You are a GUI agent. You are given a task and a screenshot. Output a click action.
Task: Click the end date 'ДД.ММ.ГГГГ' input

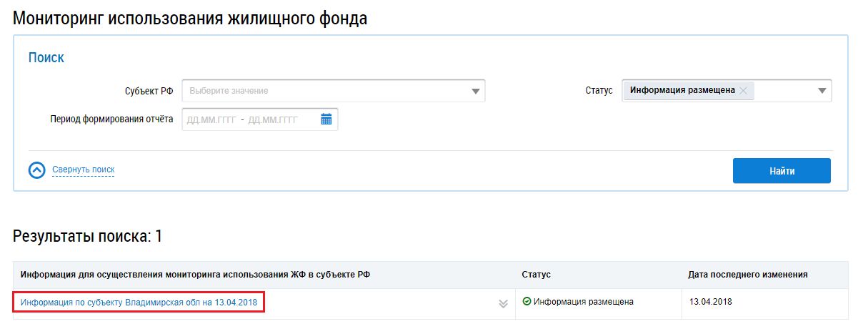pos(273,120)
